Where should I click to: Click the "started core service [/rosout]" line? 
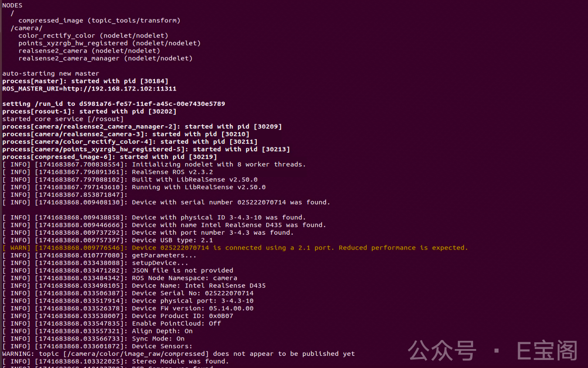click(x=63, y=119)
